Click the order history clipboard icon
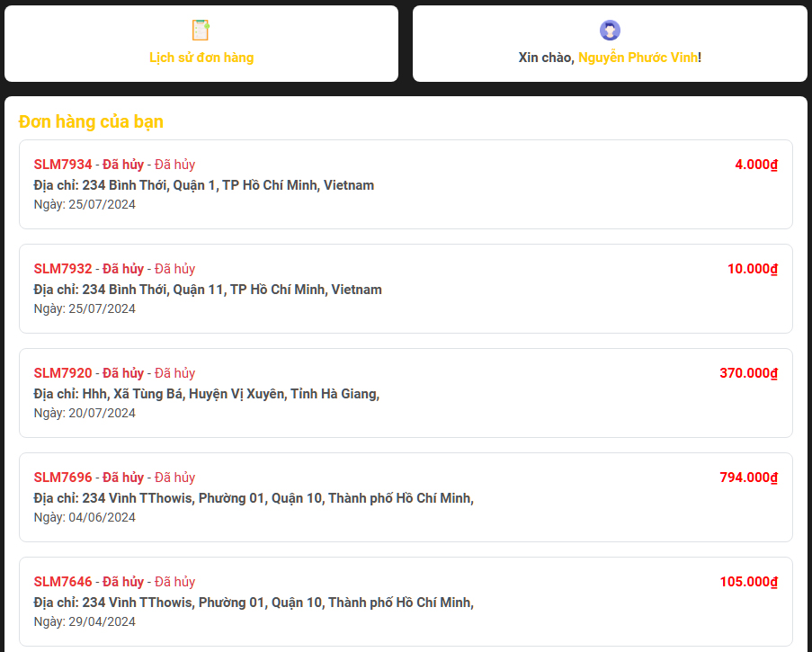This screenshot has height=652, width=812. pyautogui.click(x=201, y=30)
